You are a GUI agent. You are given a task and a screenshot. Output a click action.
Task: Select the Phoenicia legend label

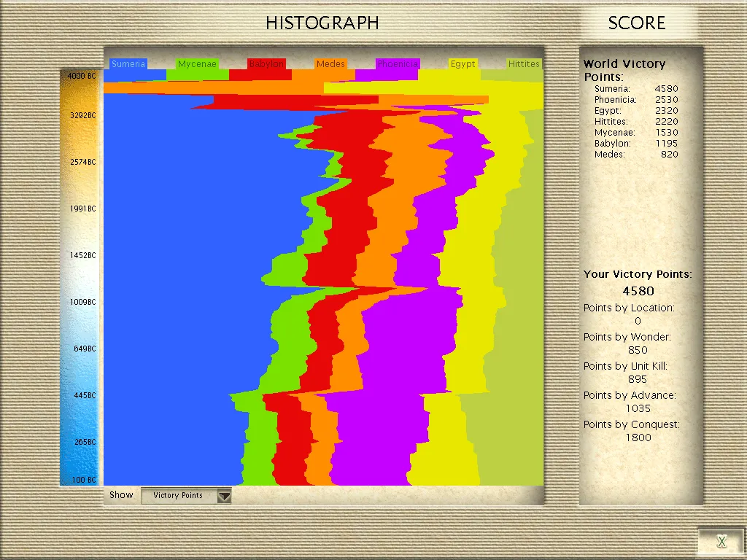(x=398, y=64)
